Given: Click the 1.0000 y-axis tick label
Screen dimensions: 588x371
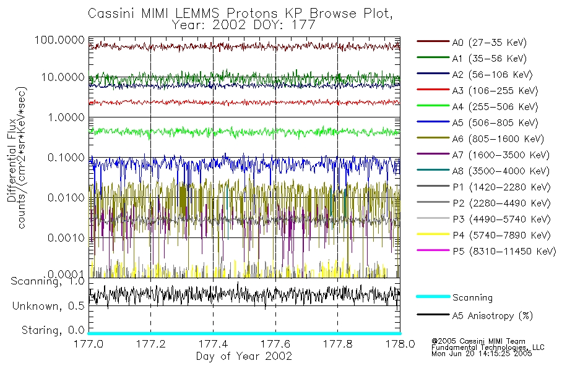Looking at the screenshot, I should 66,117.
